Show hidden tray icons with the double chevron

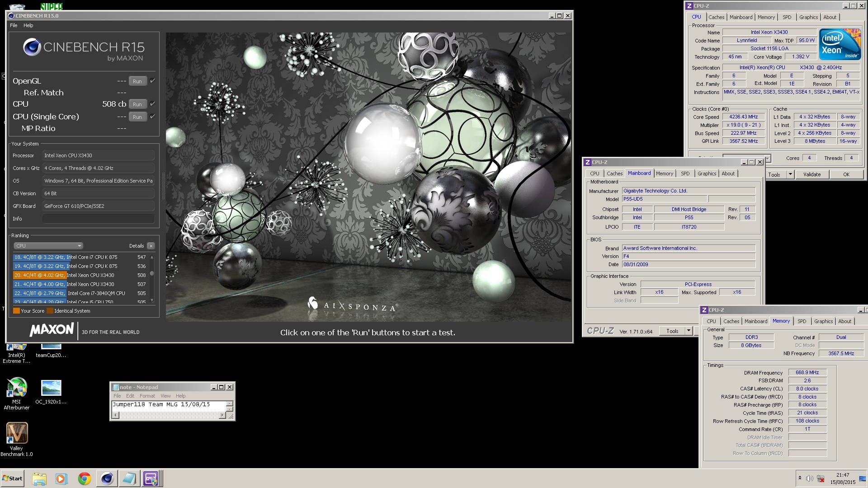pyautogui.click(x=800, y=478)
